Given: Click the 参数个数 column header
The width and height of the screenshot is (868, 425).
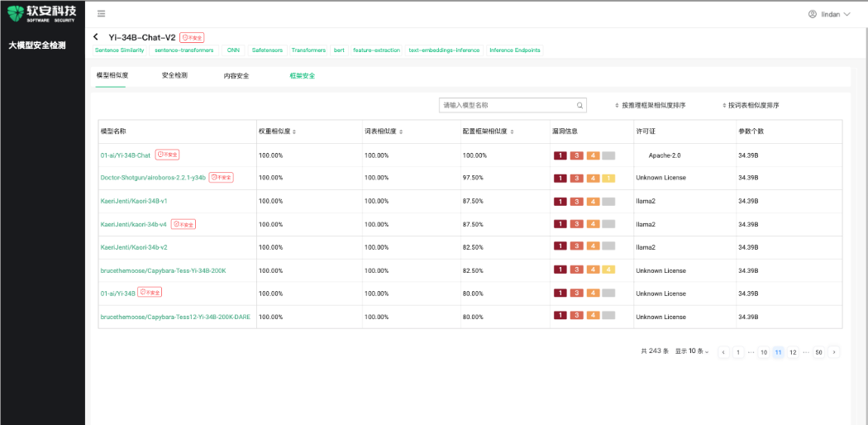Looking at the screenshot, I should [x=751, y=131].
